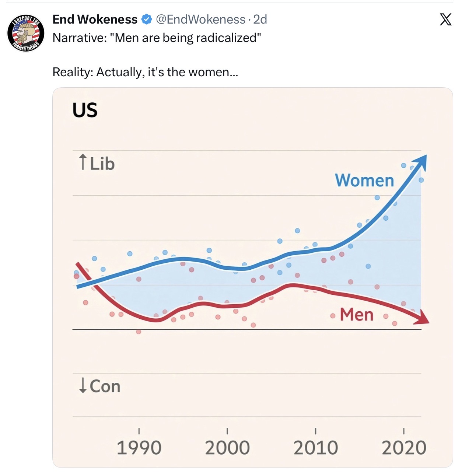Open the chart image thumbnail
This screenshot has width=462, height=476.
click(x=253, y=277)
